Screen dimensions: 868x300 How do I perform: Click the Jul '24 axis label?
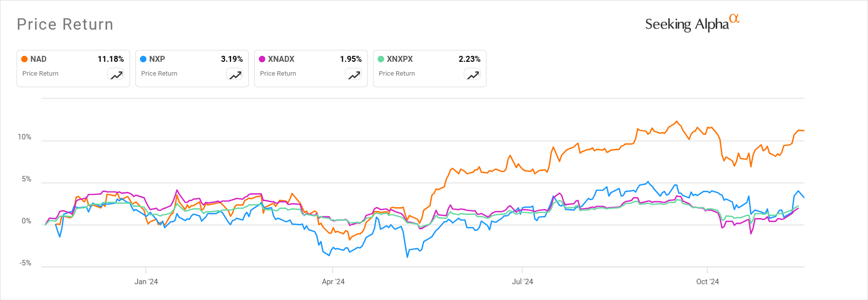(522, 282)
